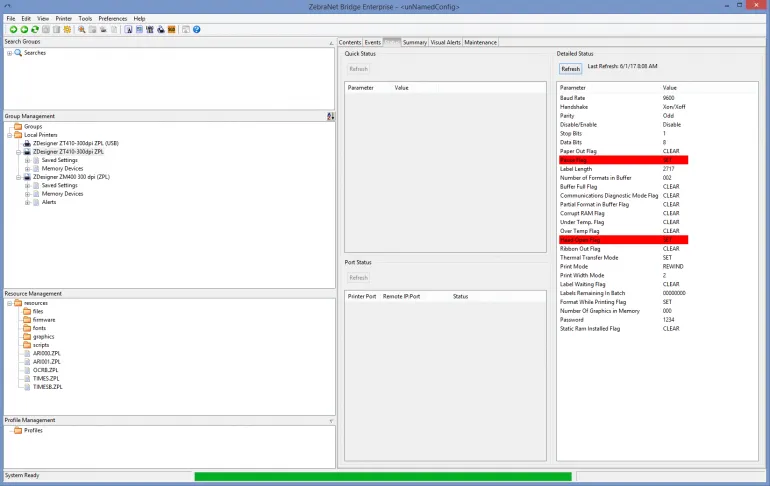The height and width of the screenshot is (486, 770).
Task: Click the ZM400 300 dpi printer icon
Action: pyautogui.click(x=28, y=177)
